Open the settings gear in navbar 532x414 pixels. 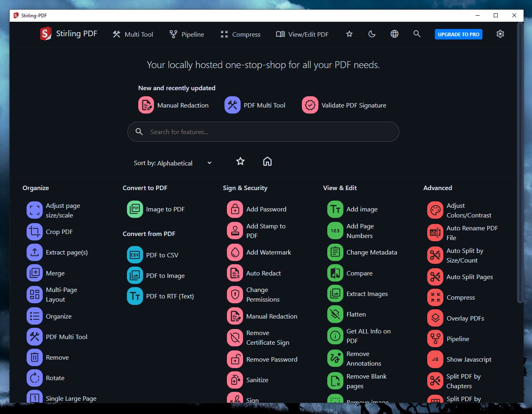[500, 34]
